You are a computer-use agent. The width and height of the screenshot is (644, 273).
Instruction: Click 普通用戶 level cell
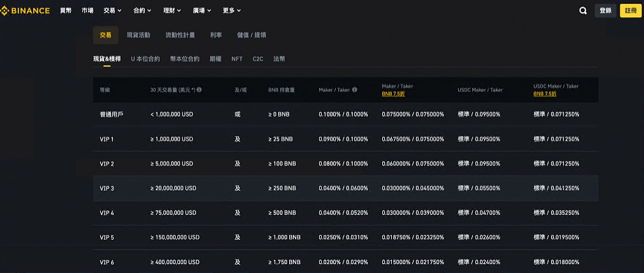(x=112, y=115)
